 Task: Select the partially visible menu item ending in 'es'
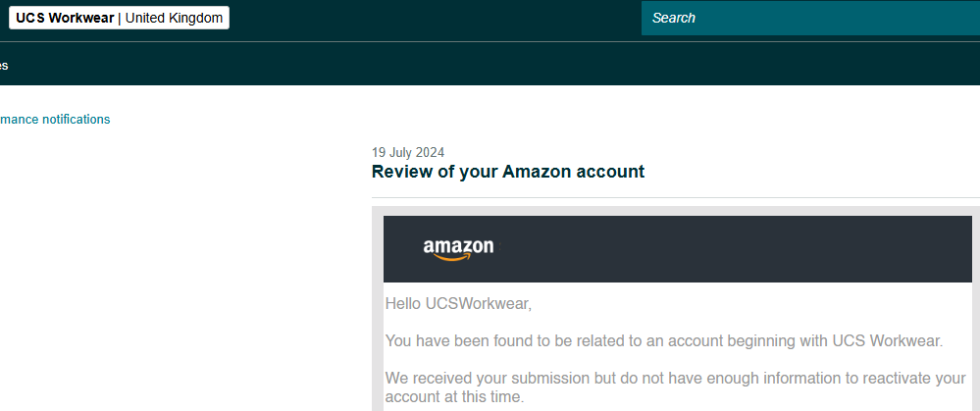tap(4, 66)
